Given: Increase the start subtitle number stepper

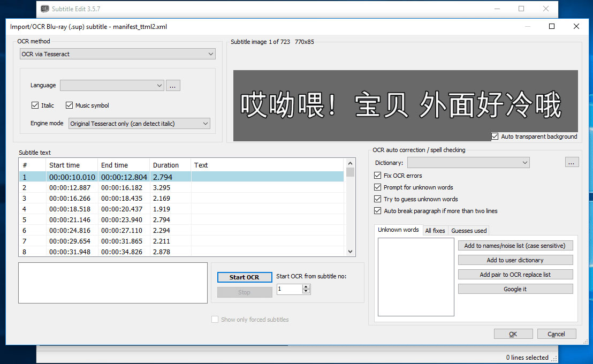Looking at the screenshot, I should tap(306, 287).
